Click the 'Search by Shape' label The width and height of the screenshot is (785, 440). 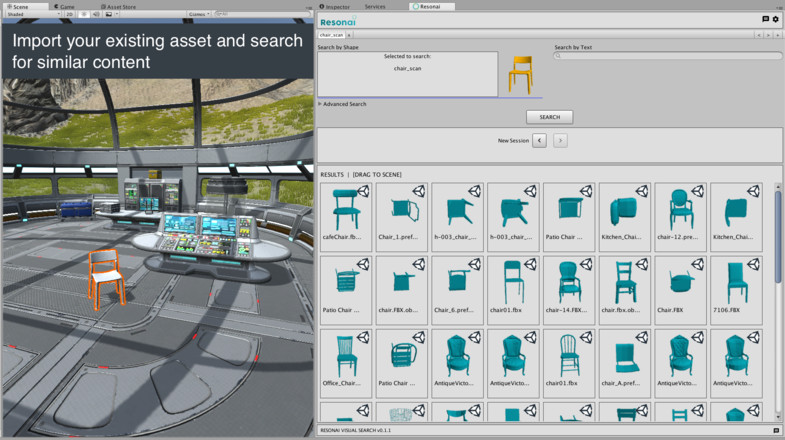338,47
